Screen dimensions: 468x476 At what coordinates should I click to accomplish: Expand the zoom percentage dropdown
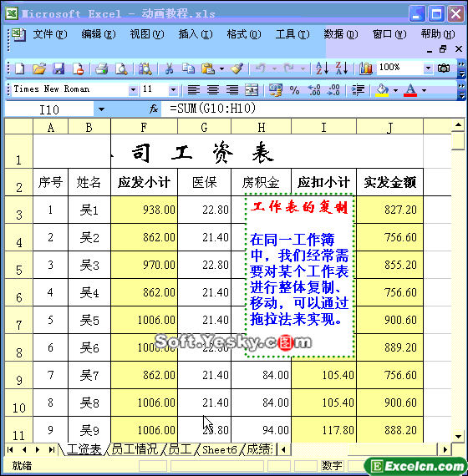[428, 68]
